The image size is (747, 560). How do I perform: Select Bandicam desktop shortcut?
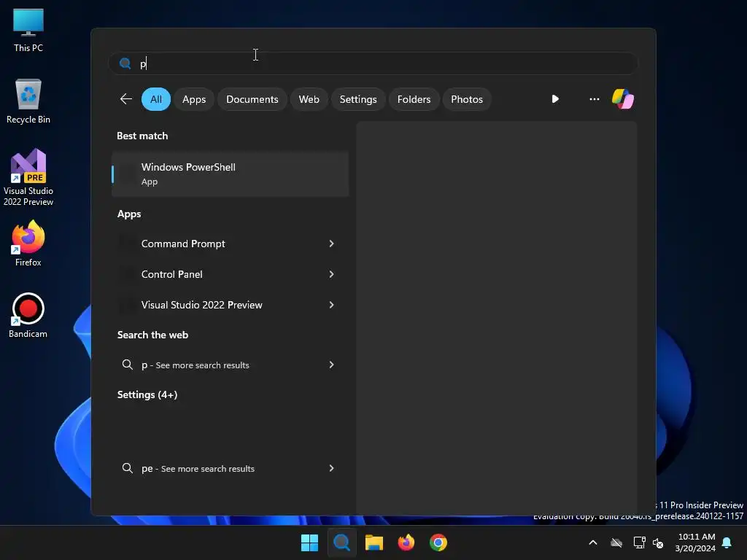[x=28, y=315]
